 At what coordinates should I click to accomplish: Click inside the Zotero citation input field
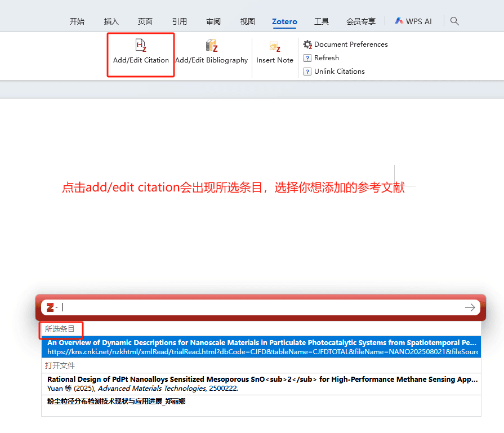point(225,307)
